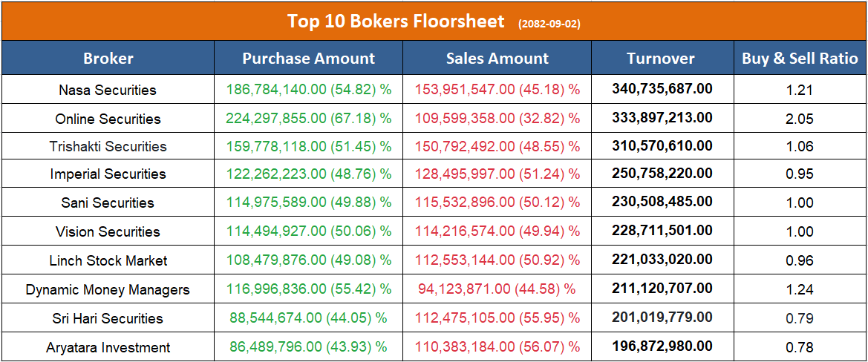
Task: Open the Aryatara Investment broker entry
Action: (x=108, y=347)
